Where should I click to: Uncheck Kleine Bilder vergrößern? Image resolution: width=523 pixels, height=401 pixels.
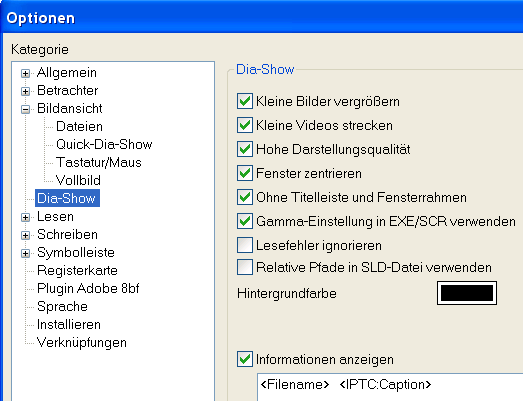(245, 101)
